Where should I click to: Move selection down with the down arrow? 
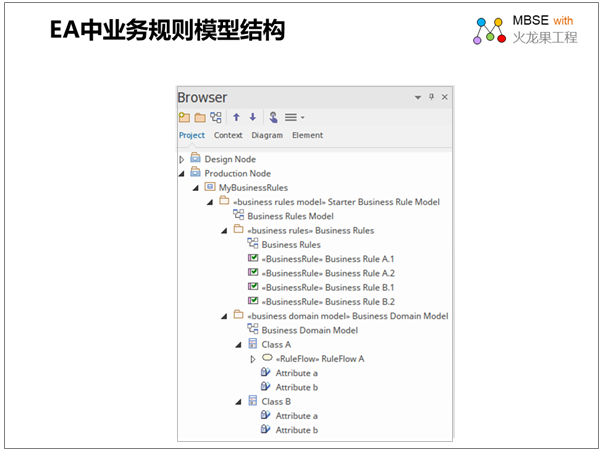pyautogui.click(x=253, y=117)
